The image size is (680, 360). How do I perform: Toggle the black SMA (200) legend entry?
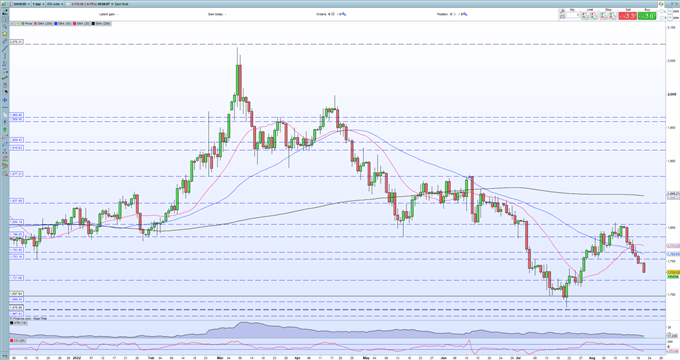coord(100,23)
